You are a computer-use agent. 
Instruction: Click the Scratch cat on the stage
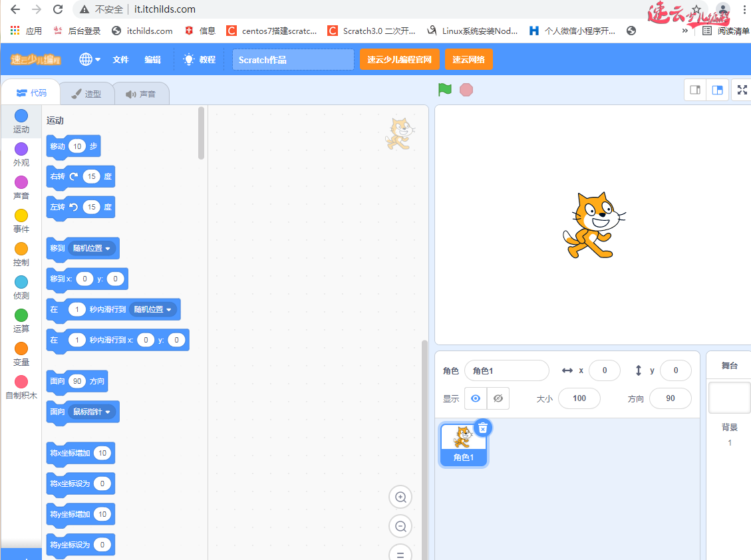coord(594,225)
